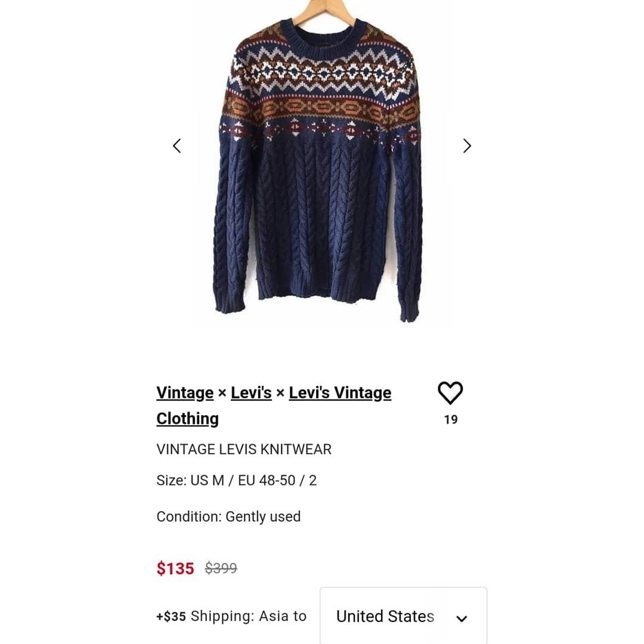The image size is (644, 644).
Task: Click the 'Shipping: Asia to' text
Action: point(249,616)
